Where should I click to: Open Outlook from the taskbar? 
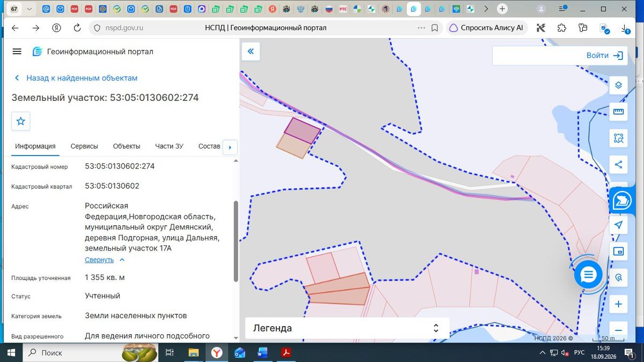pos(240,352)
